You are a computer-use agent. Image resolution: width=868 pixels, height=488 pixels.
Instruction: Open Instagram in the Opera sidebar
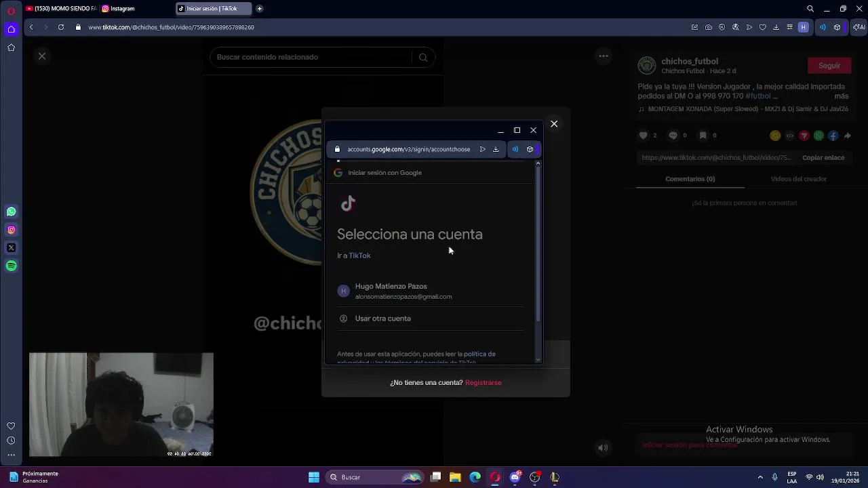tap(11, 230)
